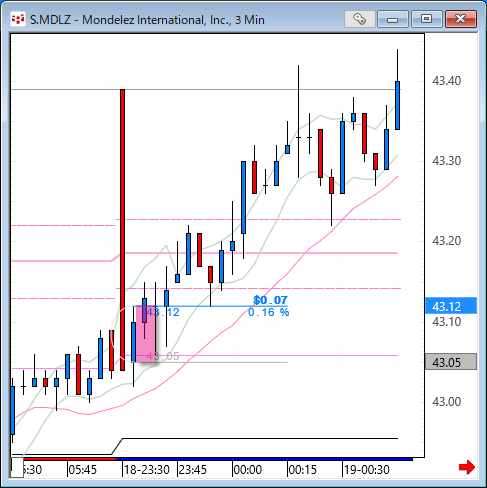Click the 23:45 time axis label

pyautogui.click(x=193, y=470)
